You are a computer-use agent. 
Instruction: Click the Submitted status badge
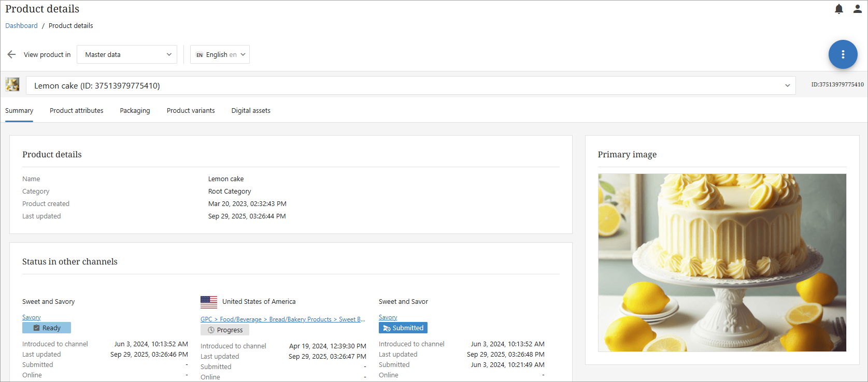pyautogui.click(x=403, y=328)
